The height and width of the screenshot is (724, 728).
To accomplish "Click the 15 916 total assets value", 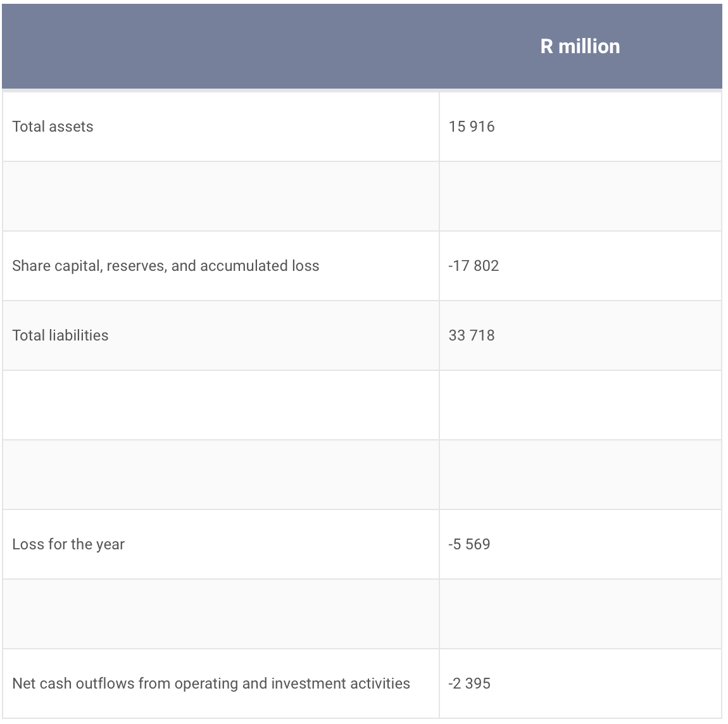I will pyautogui.click(x=472, y=127).
